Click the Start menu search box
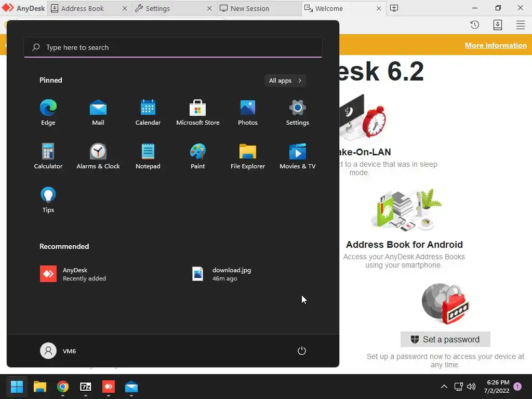Viewport: 532px width, 399px height. pyautogui.click(x=172, y=47)
